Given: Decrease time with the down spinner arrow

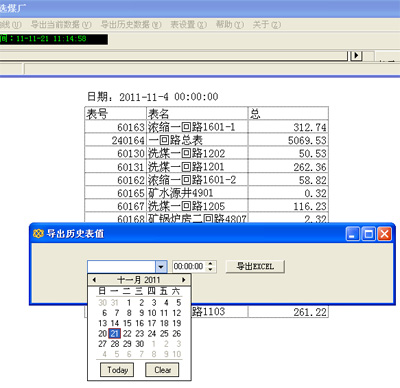Looking at the screenshot, I should [210, 269].
